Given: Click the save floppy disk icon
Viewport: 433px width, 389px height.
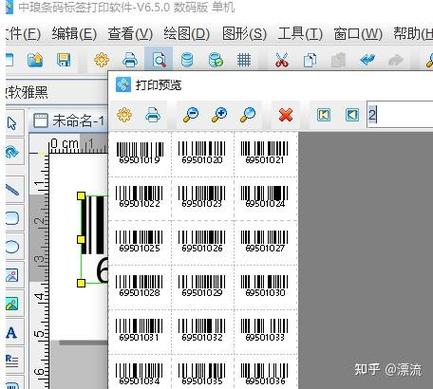Looking at the screenshot, I should click(x=63, y=60).
